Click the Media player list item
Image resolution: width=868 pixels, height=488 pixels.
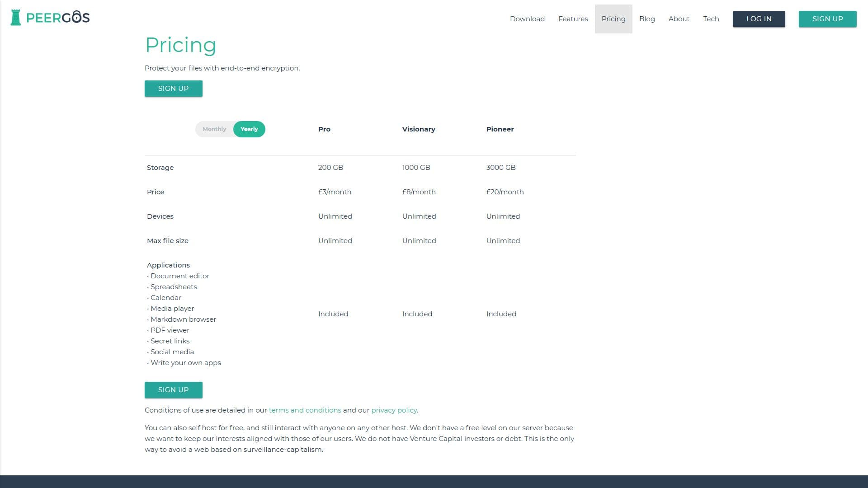point(170,309)
